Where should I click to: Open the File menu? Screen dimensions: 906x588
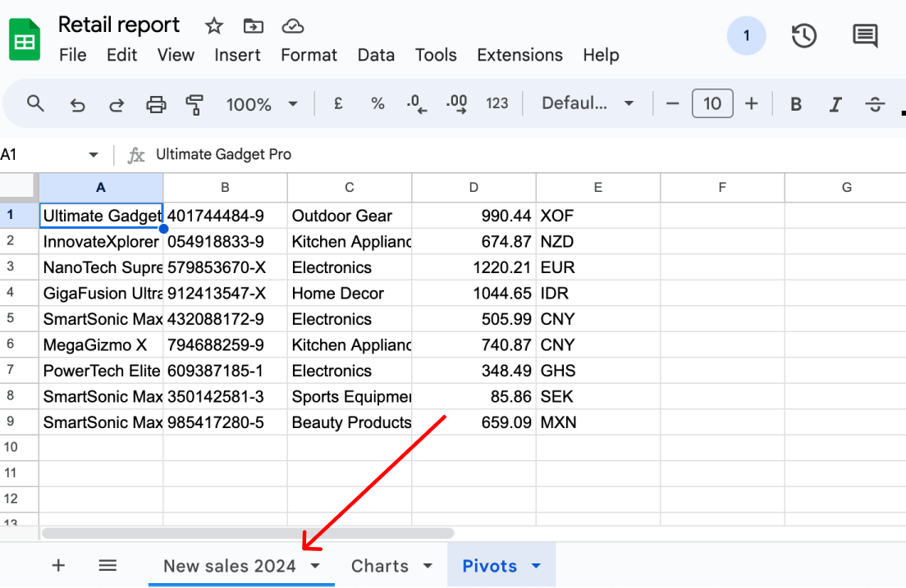73,56
